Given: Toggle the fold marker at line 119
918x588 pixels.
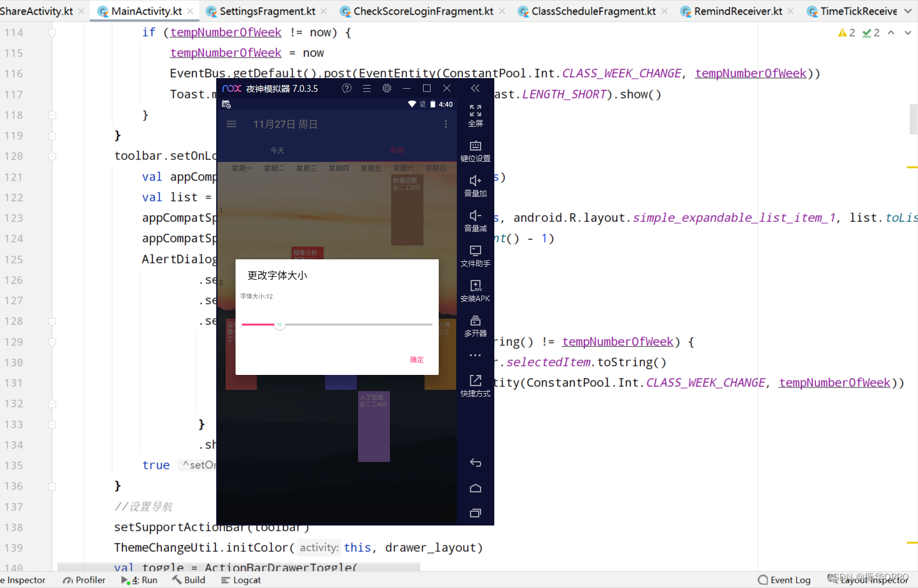Looking at the screenshot, I should [x=52, y=136].
